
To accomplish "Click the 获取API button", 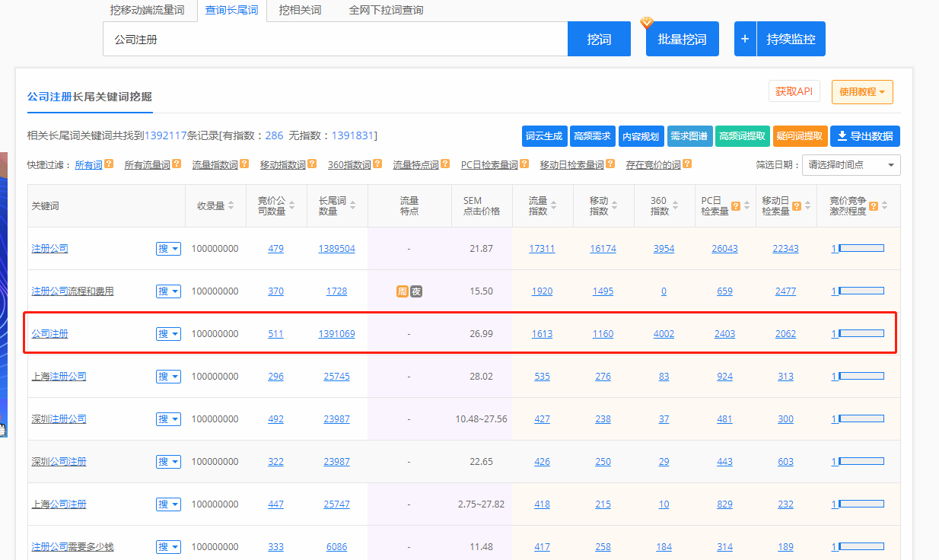I will pos(794,91).
